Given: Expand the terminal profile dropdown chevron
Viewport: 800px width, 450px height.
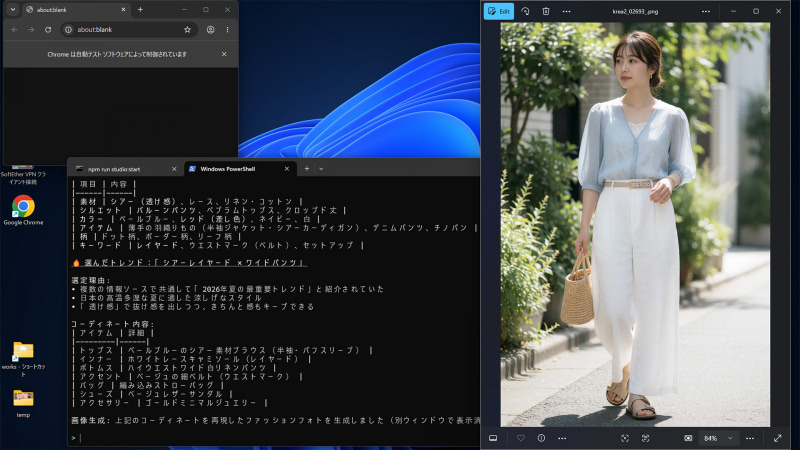Looking at the screenshot, I should [x=321, y=169].
